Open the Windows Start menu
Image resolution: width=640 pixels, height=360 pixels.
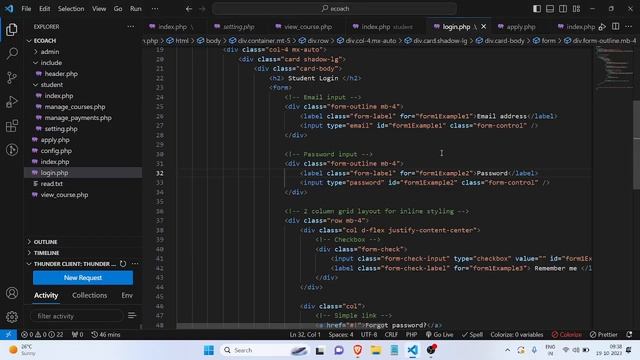(209, 350)
